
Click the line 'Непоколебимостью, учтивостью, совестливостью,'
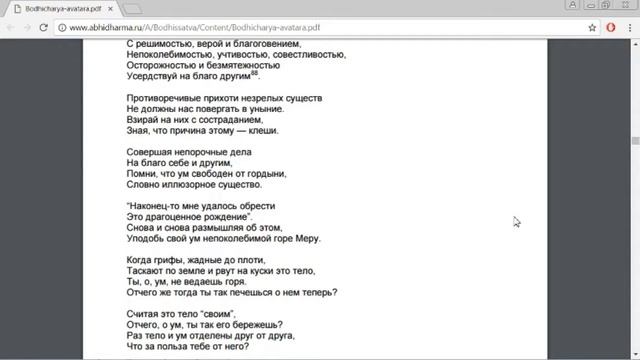(x=236, y=54)
